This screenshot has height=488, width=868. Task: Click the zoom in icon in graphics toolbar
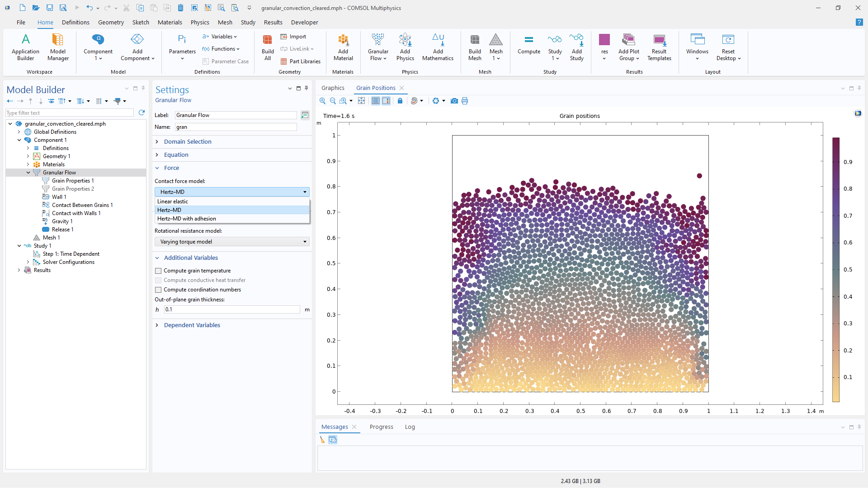coord(322,101)
